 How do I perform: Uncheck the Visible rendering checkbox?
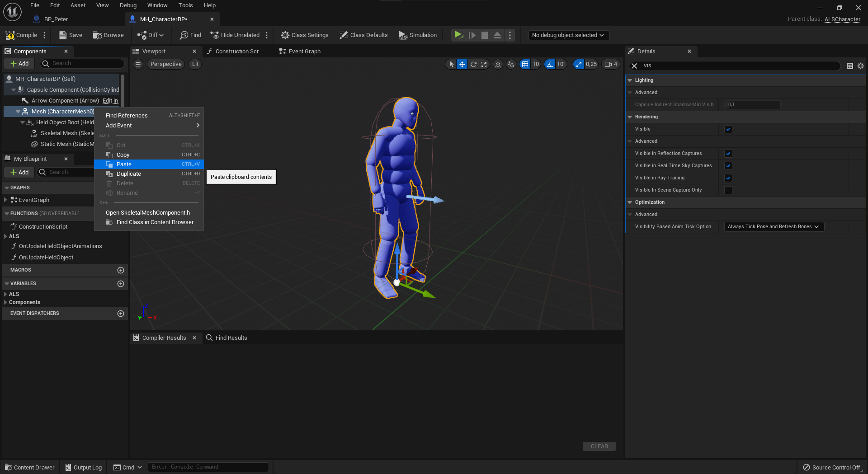click(728, 129)
